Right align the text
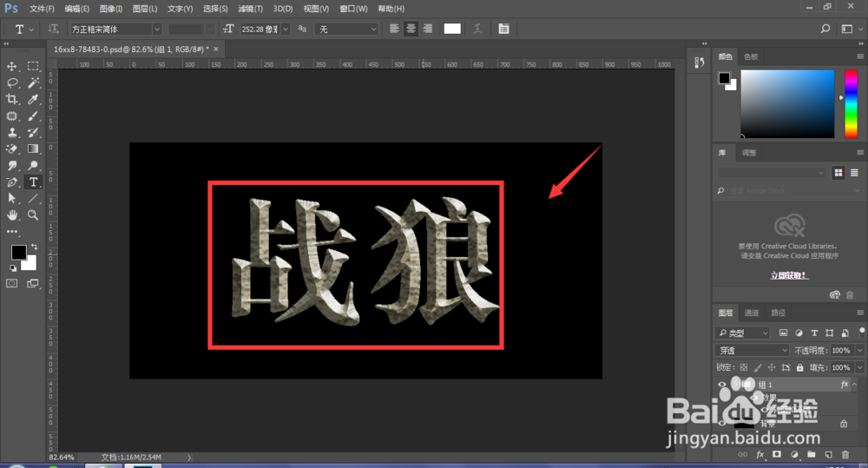 (427, 29)
